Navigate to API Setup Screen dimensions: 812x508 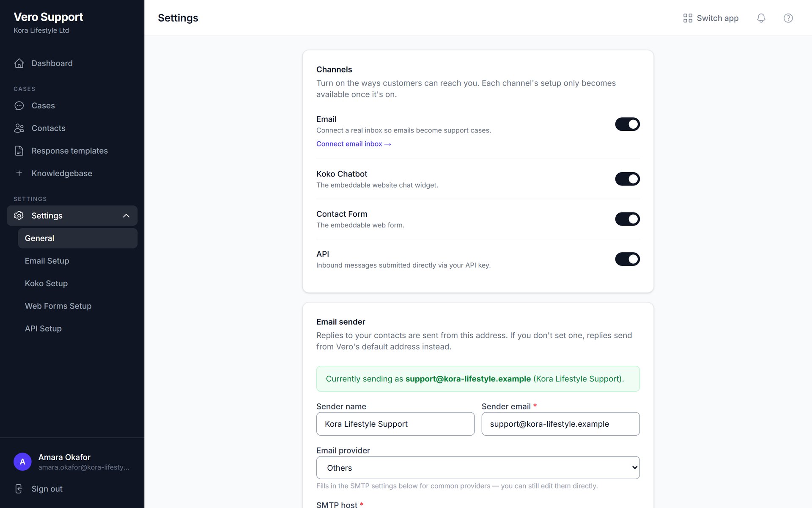click(77, 329)
